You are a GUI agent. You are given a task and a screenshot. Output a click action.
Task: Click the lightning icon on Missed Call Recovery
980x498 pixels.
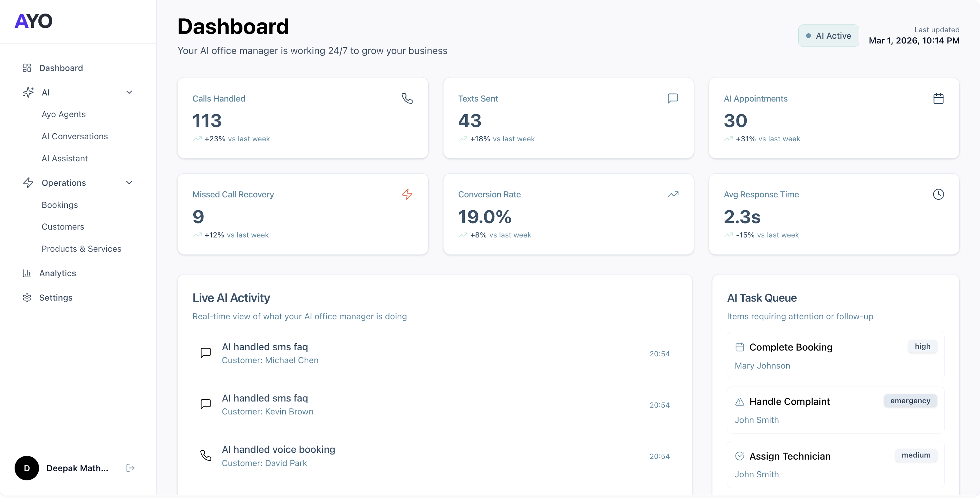pyautogui.click(x=407, y=194)
